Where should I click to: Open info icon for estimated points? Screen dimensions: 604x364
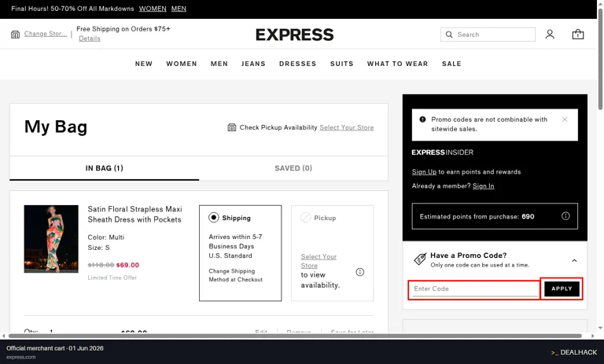(x=565, y=216)
